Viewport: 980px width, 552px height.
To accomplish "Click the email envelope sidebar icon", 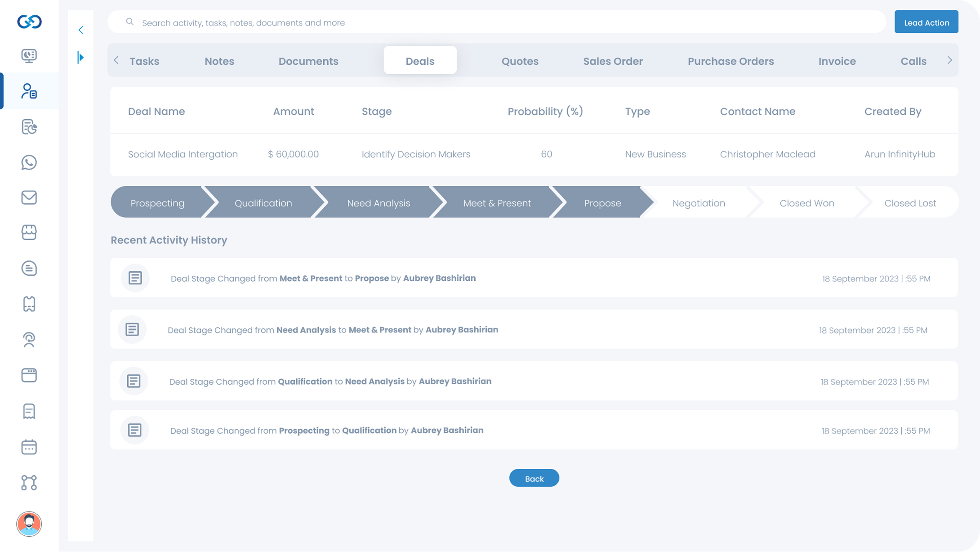I will pyautogui.click(x=29, y=197).
